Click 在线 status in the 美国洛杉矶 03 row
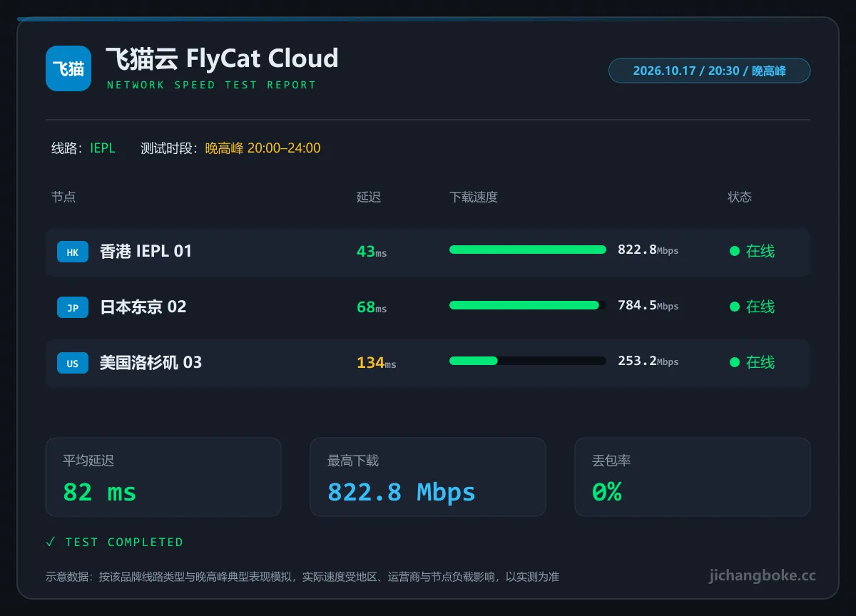Image resolution: width=856 pixels, height=616 pixels. click(x=760, y=362)
